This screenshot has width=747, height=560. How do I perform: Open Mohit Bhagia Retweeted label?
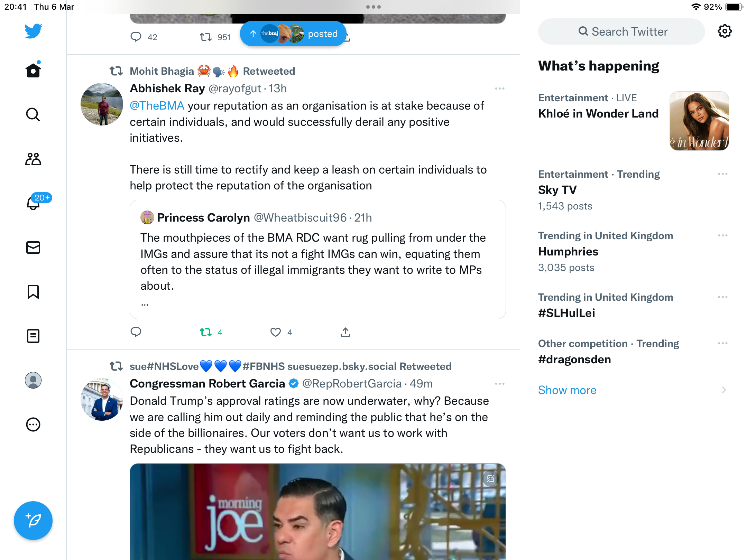coord(212,71)
